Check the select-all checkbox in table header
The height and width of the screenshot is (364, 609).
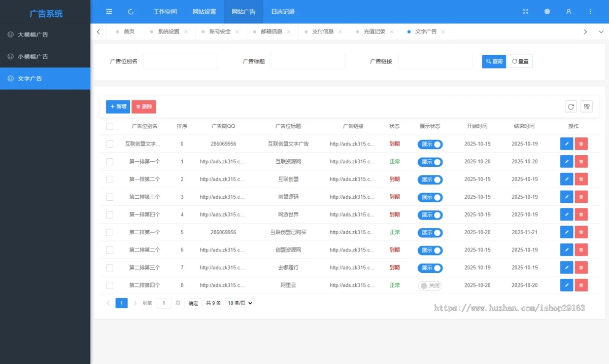(110, 126)
